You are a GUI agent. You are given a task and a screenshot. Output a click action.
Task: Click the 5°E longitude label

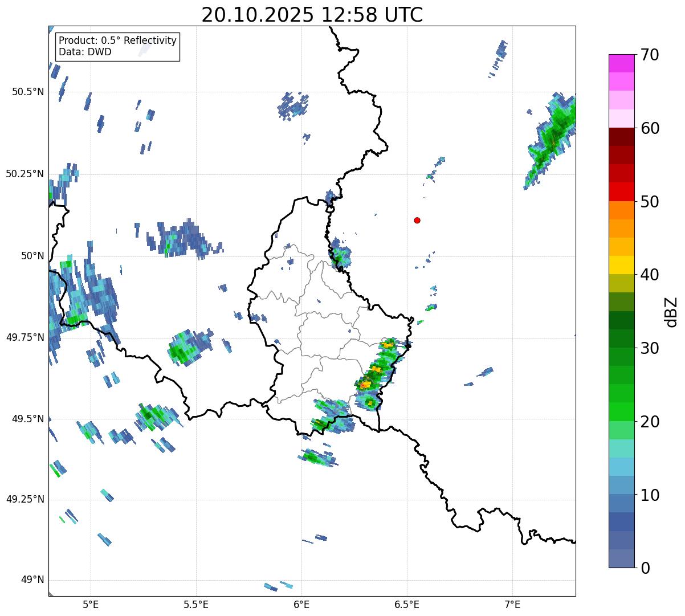(91, 604)
